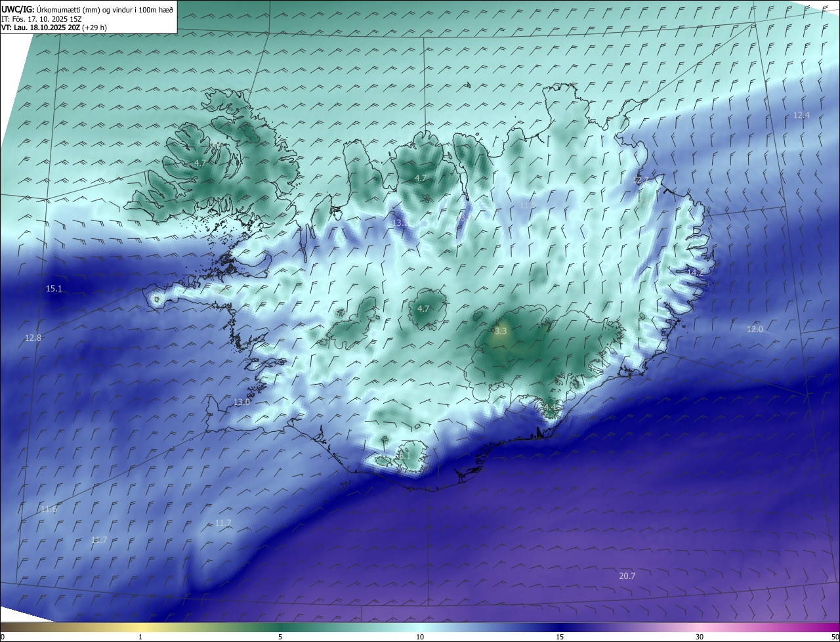Image resolution: width=840 pixels, height=642 pixels.
Task: Pick the pink colorbar segment above 30
Action: pos(700,627)
